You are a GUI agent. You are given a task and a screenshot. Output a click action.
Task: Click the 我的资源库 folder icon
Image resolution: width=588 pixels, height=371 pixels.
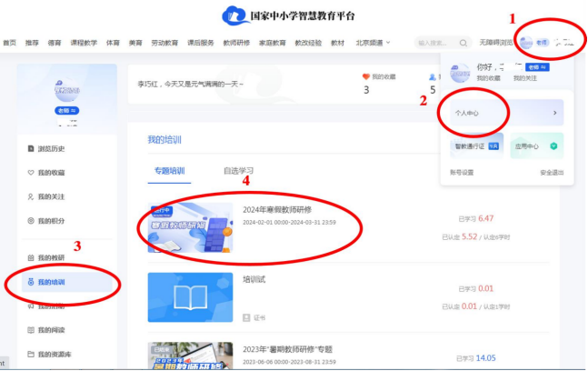[31, 354]
